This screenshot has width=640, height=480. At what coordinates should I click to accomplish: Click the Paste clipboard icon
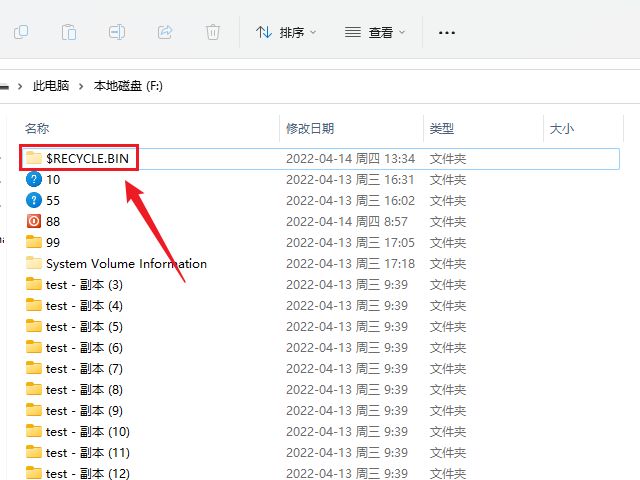pos(69,32)
